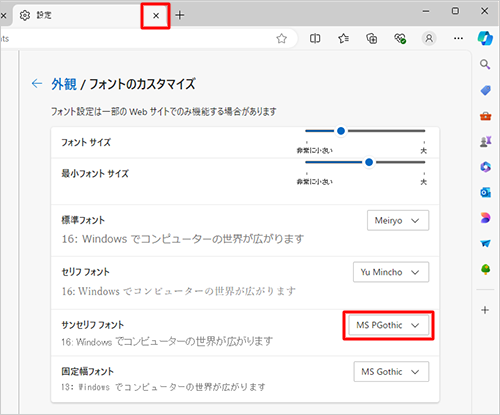Open Designer icon in sidebar
This screenshot has width=500, height=415.
[485, 218]
